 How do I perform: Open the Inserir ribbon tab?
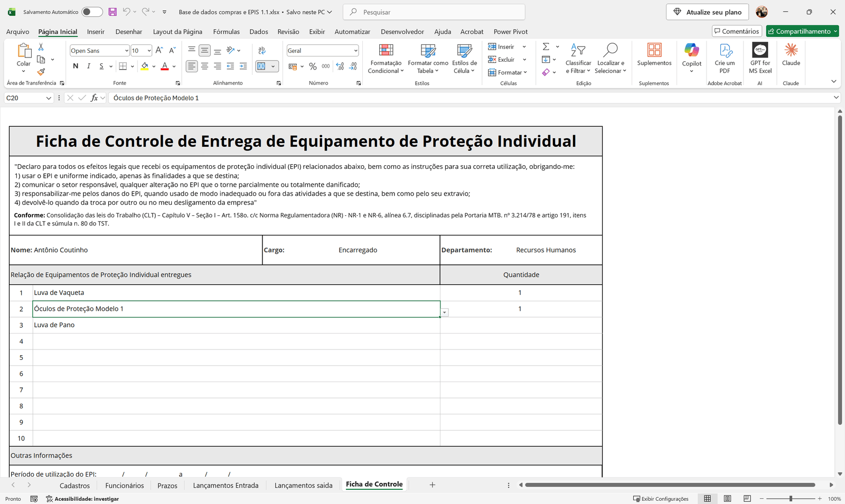point(96,32)
